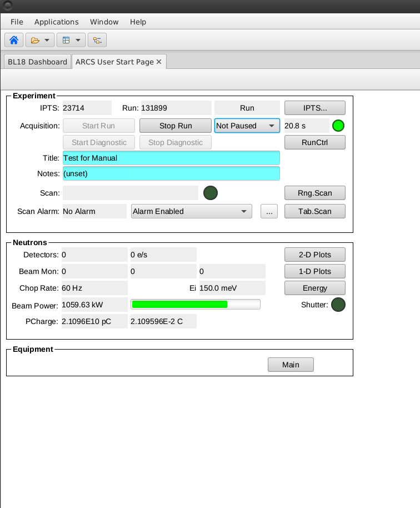Open the Not Paused dropdown
This screenshot has width=420, height=508.
247,126
